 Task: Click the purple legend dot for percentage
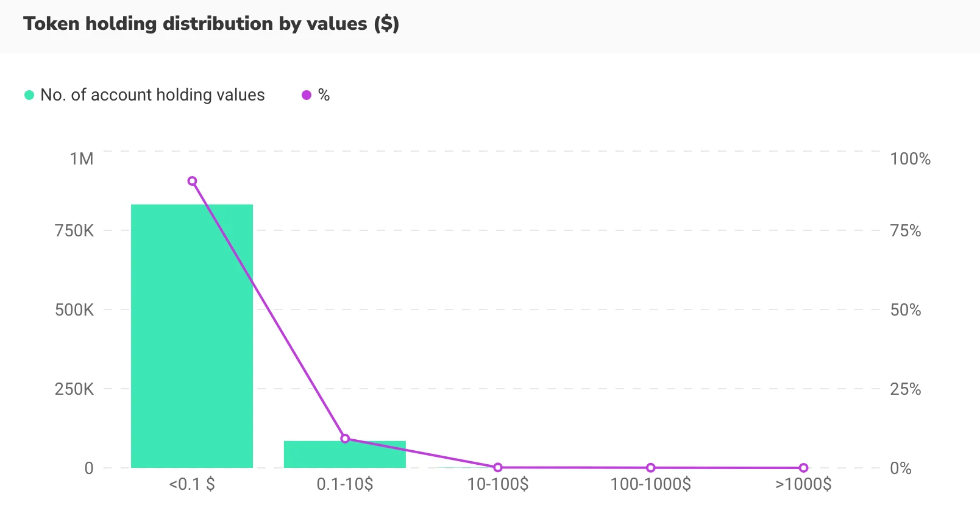[307, 95]
